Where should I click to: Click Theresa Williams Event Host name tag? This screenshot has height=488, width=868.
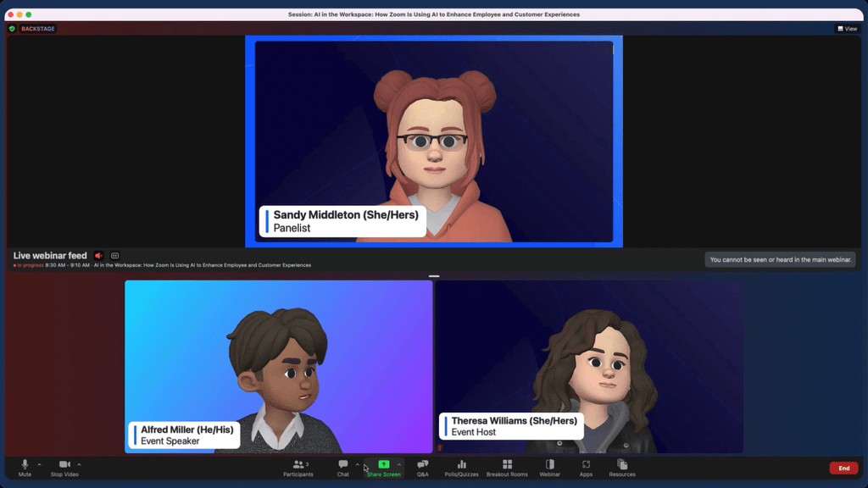click(x=511, y=426)
